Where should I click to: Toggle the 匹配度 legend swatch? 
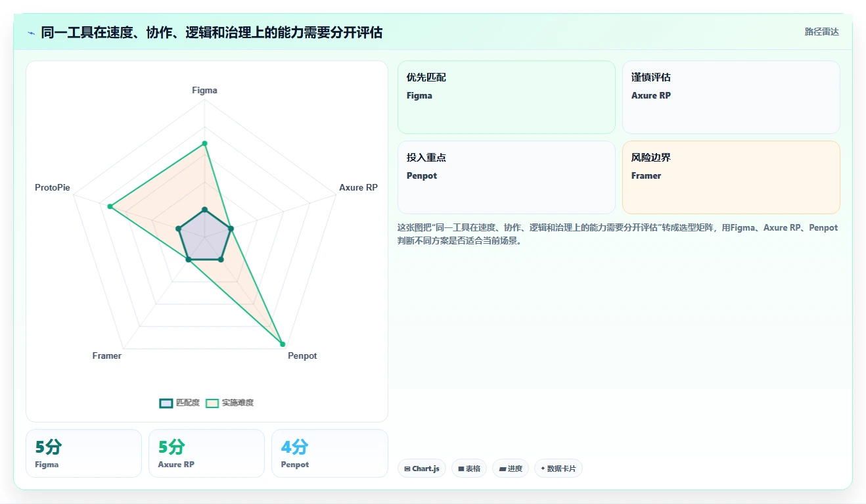click(166, 403)
